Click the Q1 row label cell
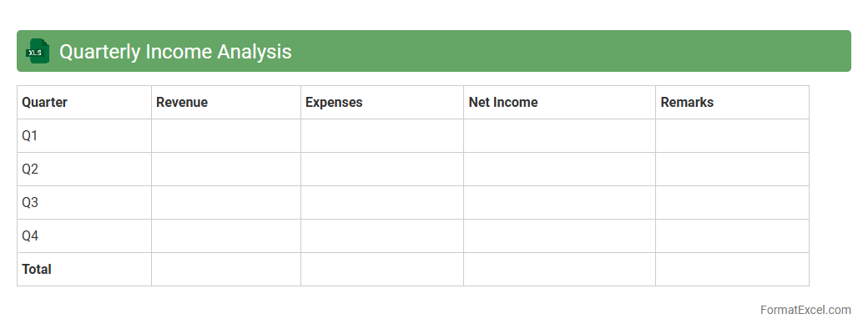 tap(83, 136)
